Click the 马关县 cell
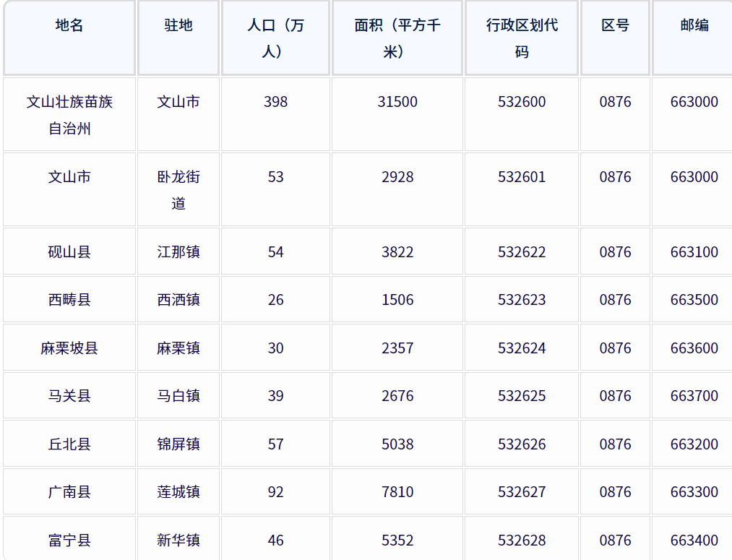 (69, 396)
